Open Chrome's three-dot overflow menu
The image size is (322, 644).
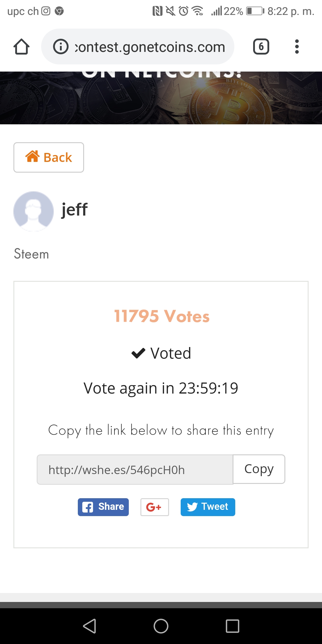point(297,47)
